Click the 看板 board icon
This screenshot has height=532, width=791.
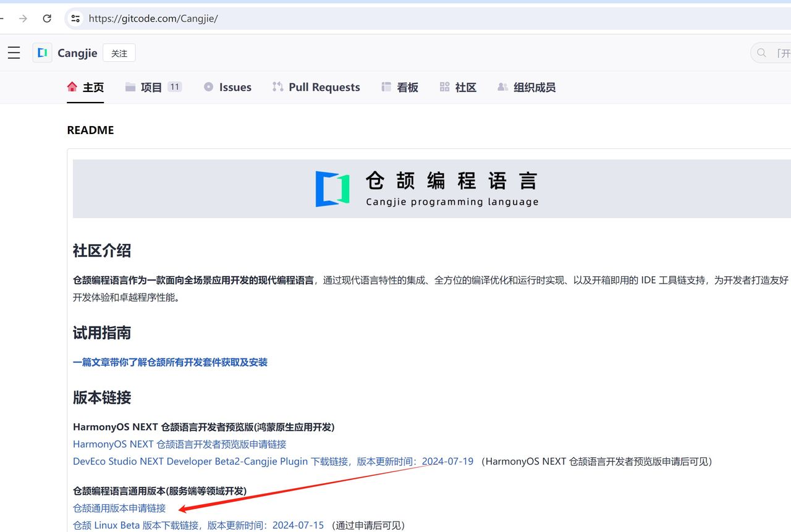386,87
